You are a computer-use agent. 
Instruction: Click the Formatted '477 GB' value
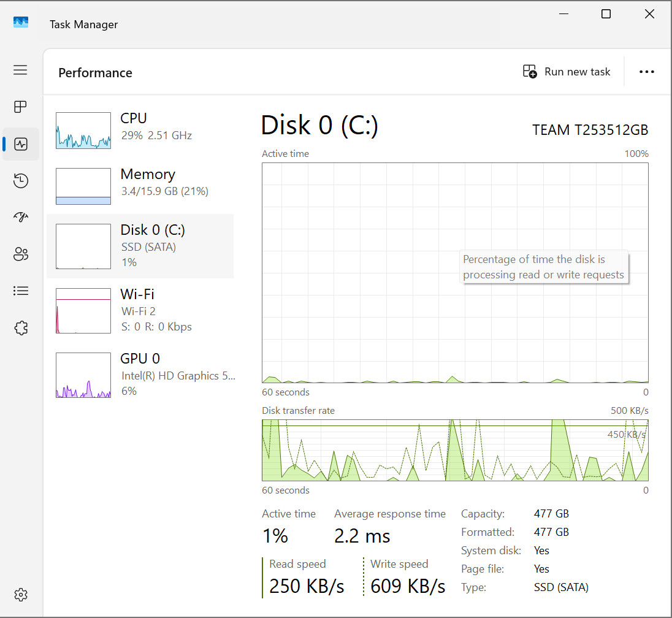coord(551,532)
